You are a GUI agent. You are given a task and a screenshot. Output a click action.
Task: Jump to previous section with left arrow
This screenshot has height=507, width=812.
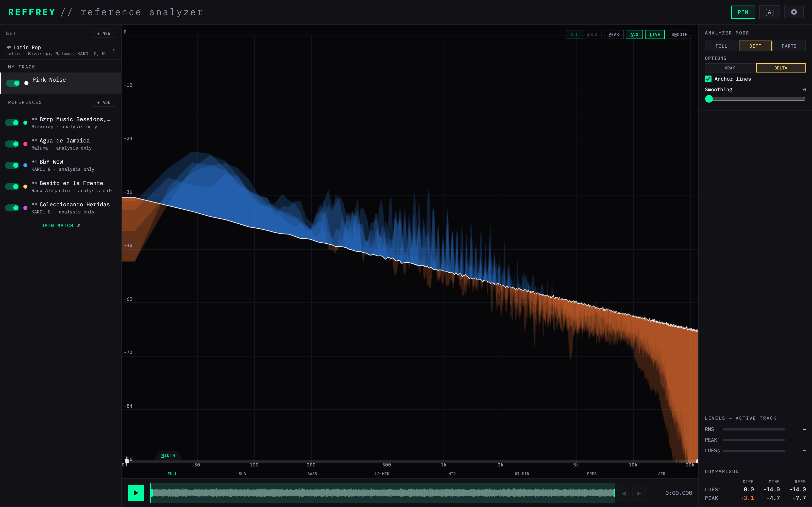(624, 493)
